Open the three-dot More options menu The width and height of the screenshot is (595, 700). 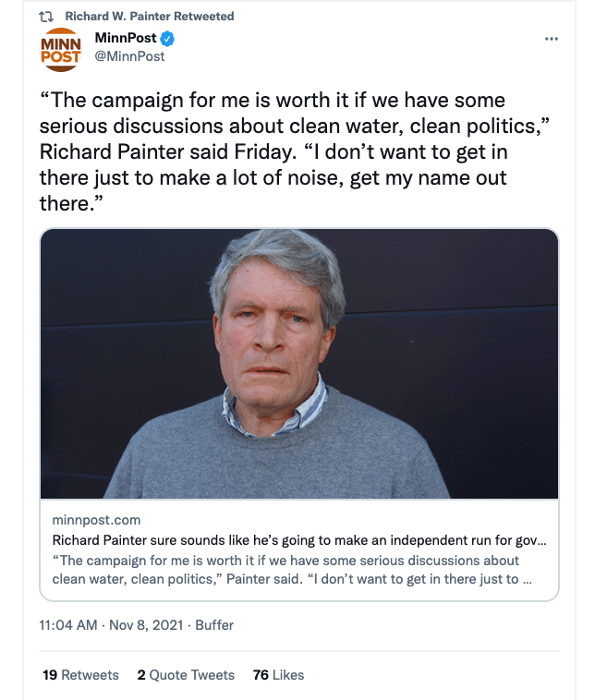pyautogui.click(x=552, y=39)
